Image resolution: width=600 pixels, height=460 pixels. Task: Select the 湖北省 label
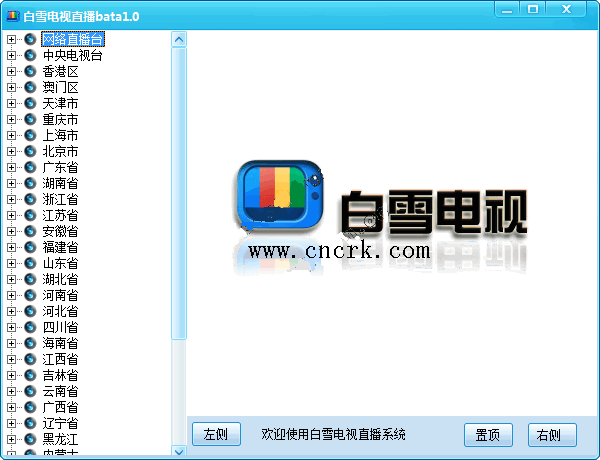coord(60,279)
